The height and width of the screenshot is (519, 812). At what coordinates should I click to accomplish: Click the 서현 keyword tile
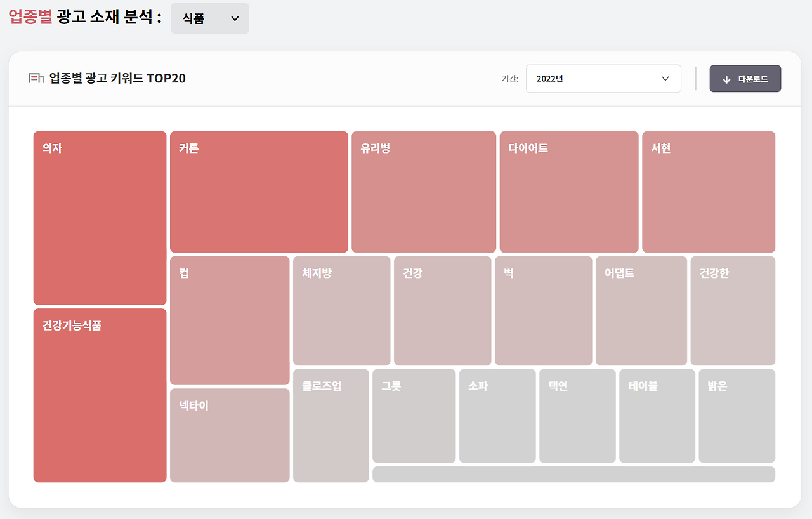tap(708, 192)
